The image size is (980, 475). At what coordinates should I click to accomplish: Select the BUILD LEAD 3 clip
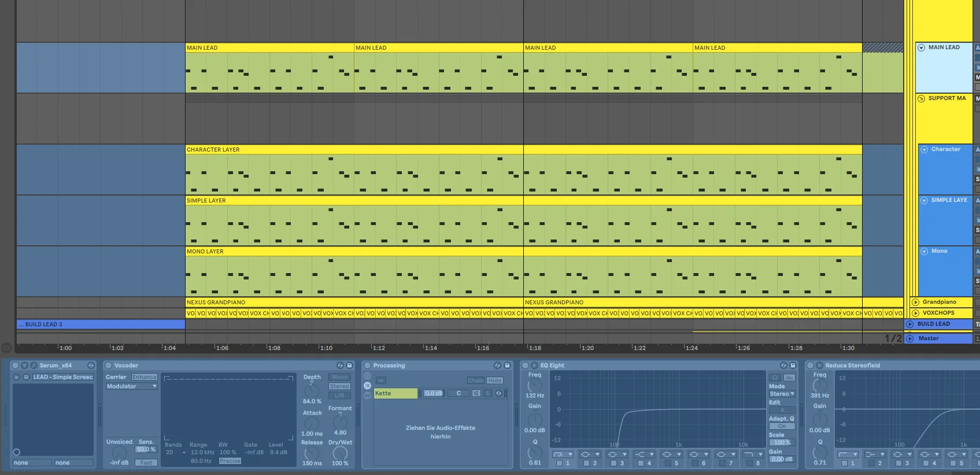click(x=101, y=325)
